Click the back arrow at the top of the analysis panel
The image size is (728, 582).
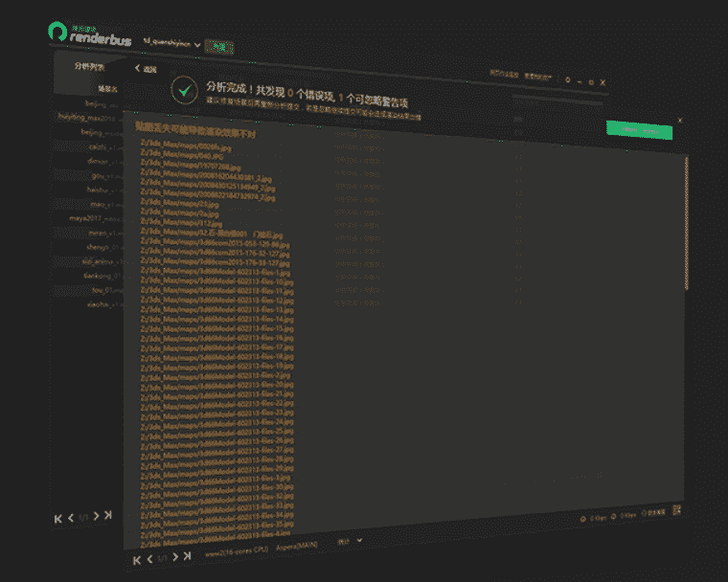[137, 68]
